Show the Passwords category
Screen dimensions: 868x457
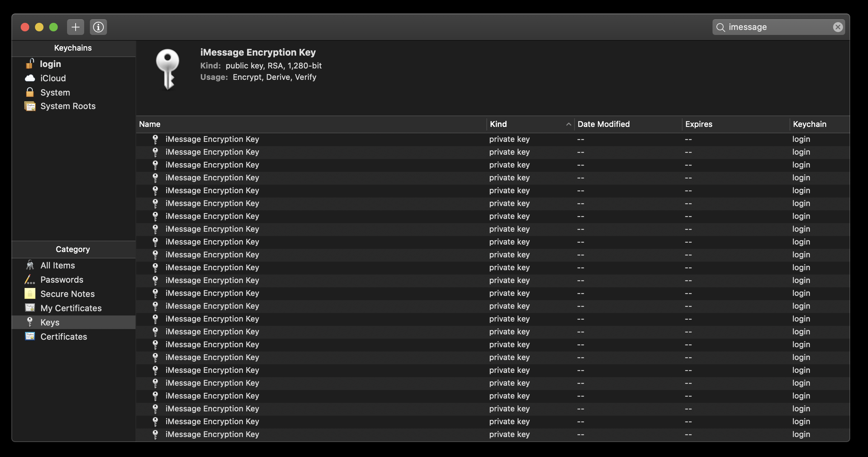74,279
